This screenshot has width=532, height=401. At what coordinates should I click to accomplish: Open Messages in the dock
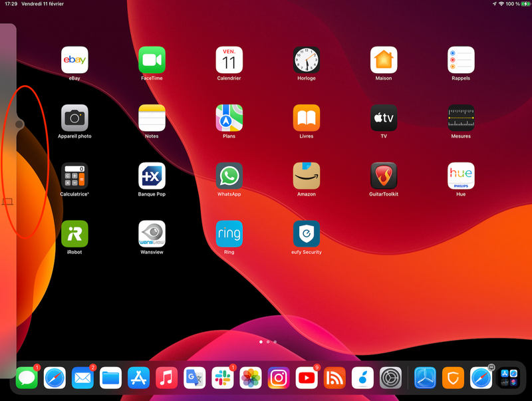(27, 378)
